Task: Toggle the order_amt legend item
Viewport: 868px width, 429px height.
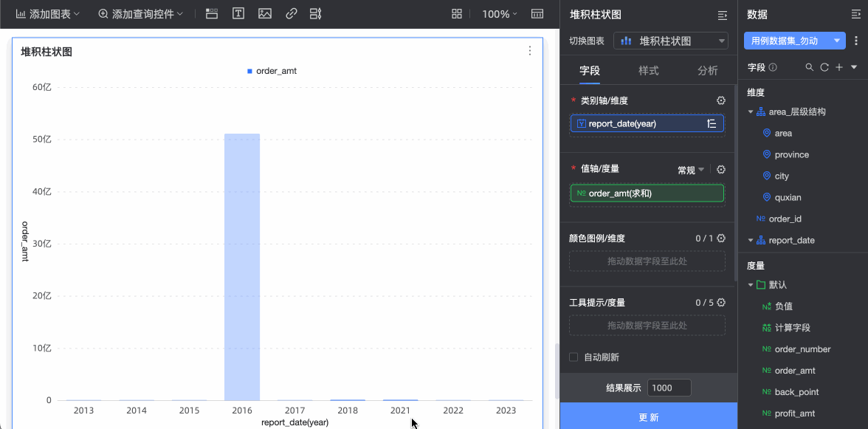Action: point(272,71)
